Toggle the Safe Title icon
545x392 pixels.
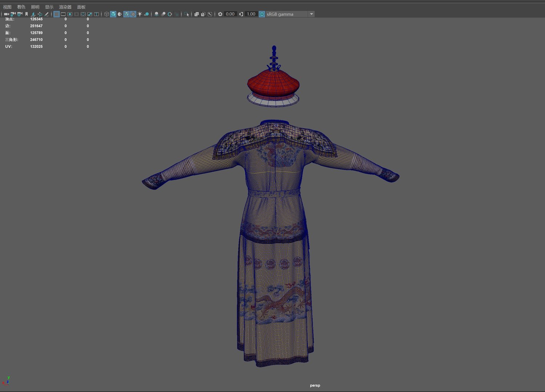tap(96, 14)
